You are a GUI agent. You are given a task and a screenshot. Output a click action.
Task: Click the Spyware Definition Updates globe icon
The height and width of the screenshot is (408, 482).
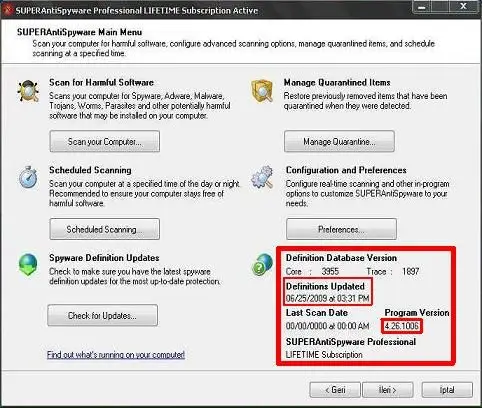[x=28, y=264]
